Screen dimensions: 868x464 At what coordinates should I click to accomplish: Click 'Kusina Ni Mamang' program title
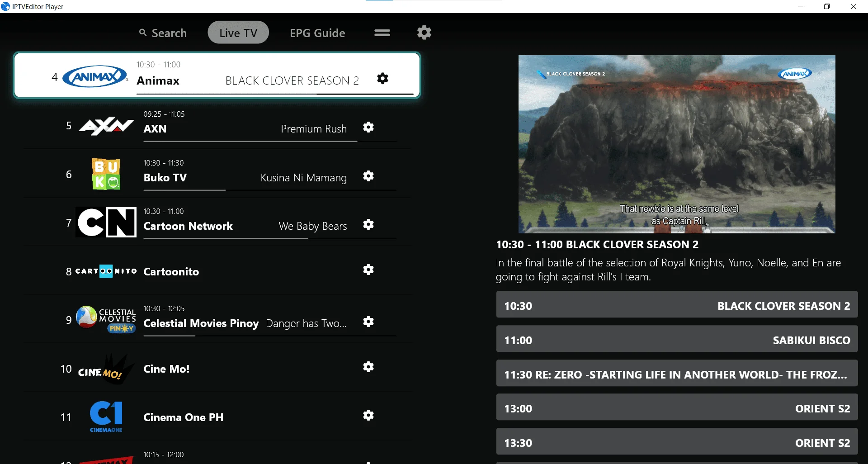tap(304, 178)
